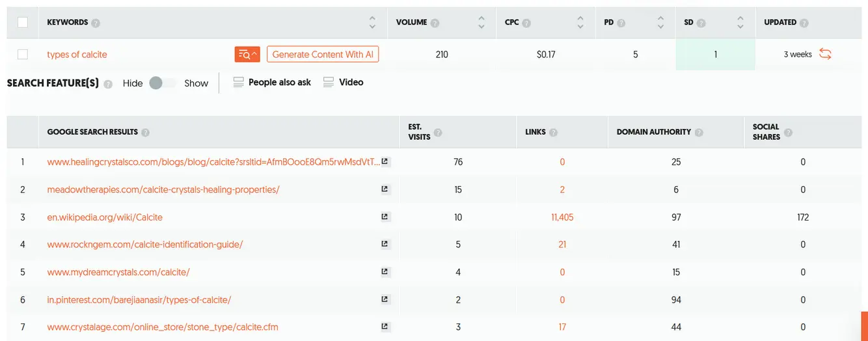
Task: Open the types of calcite keyword link
Action: point(77,55)
